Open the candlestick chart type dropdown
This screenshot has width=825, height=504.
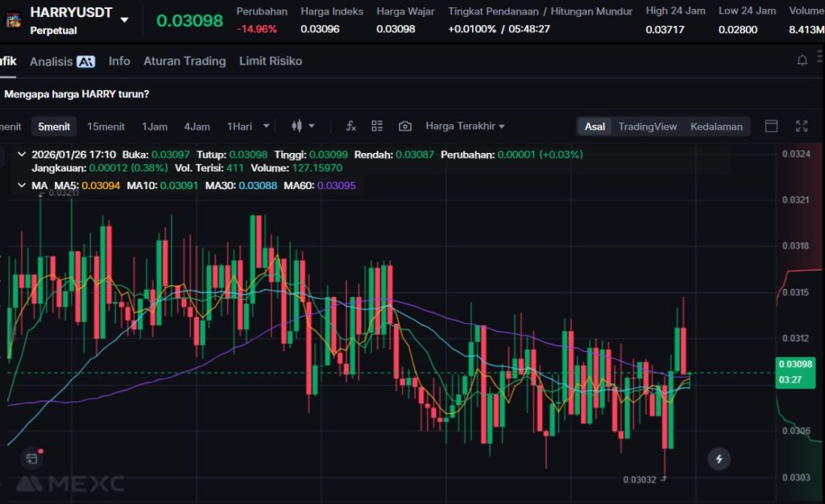pos(303,126)
